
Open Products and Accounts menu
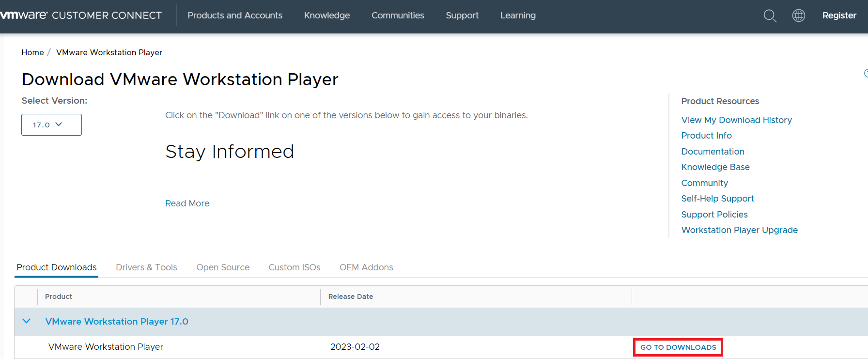coord(235,16)
